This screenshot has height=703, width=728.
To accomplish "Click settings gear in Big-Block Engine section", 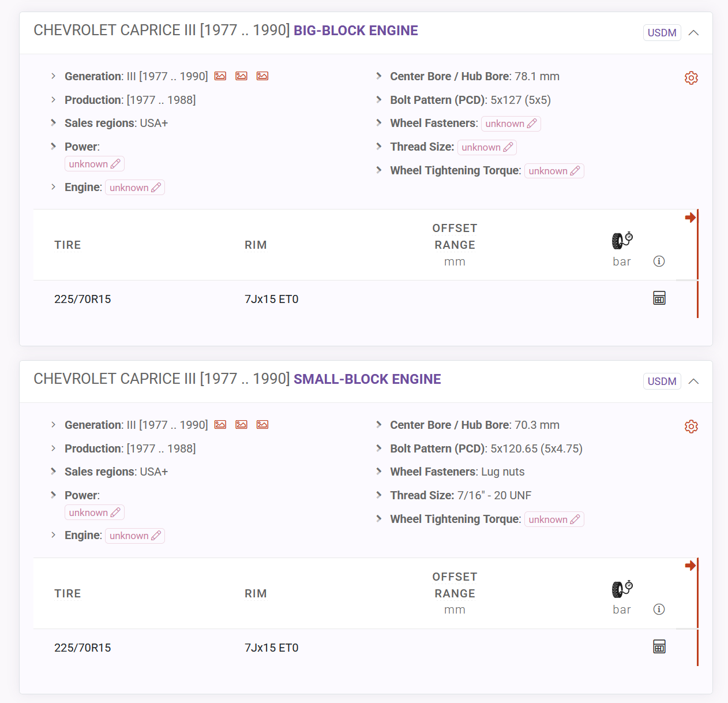I will 691,78.
